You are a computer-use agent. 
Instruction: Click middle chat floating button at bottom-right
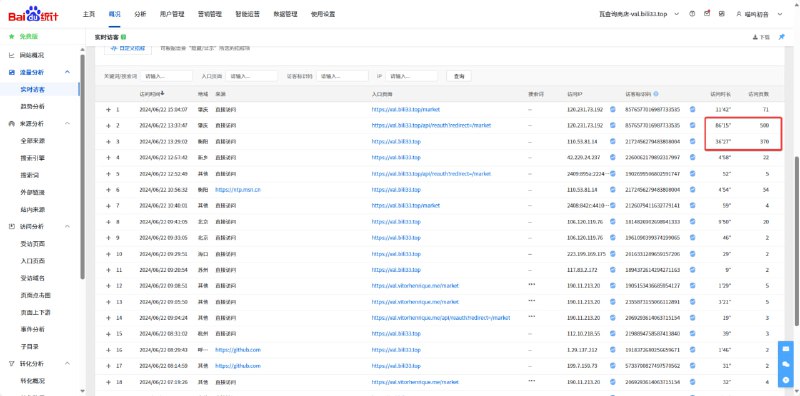(x=786, y=364)
